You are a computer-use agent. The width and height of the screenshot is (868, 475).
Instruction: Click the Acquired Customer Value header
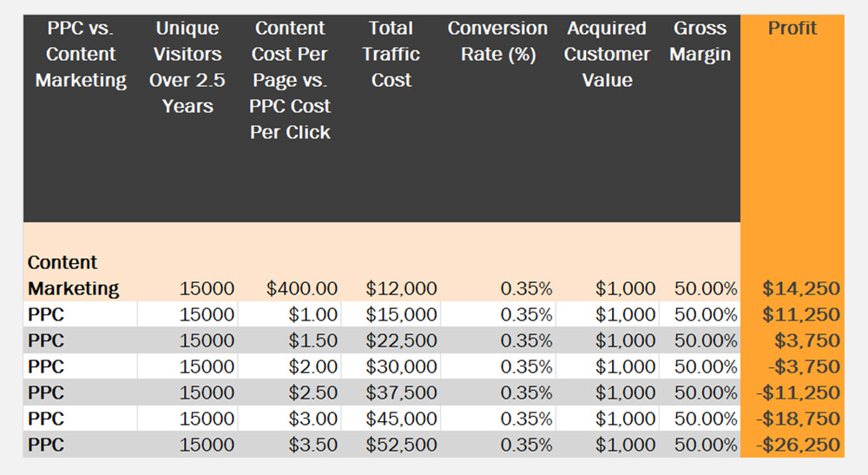coord(607,55)
